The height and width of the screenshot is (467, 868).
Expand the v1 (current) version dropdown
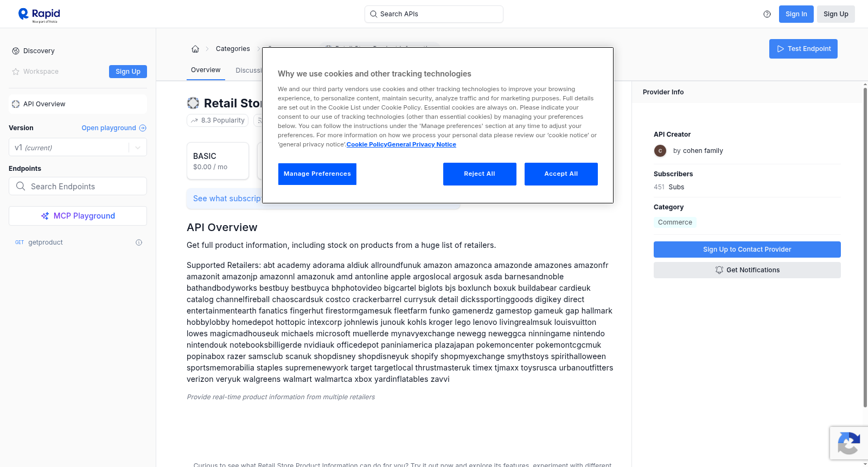coord(78,148)
